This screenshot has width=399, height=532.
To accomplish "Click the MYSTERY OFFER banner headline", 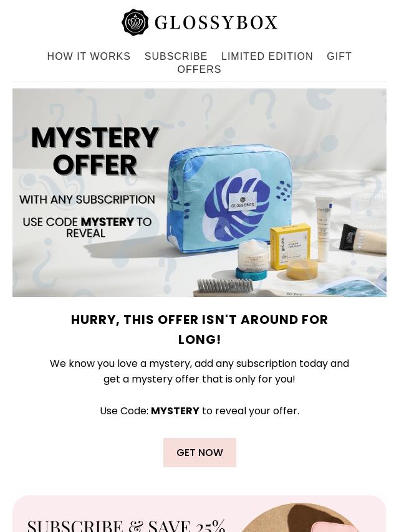I will tap(95, 151).
